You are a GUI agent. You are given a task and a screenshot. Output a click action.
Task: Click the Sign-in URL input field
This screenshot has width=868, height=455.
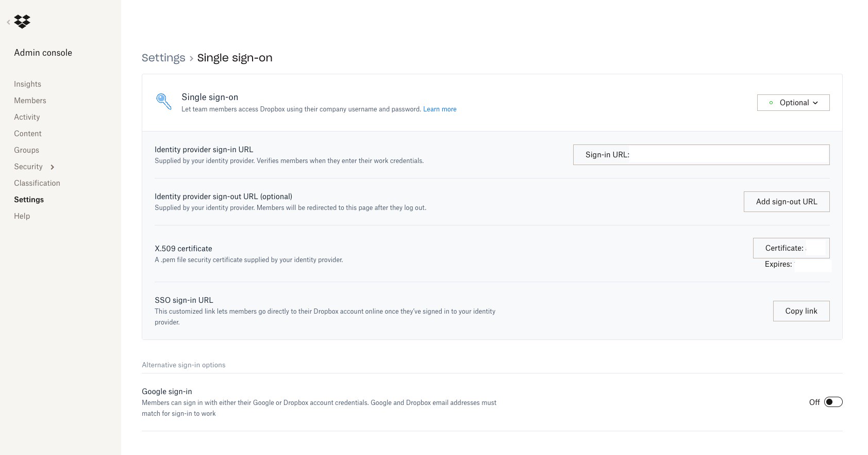point(701,155)
